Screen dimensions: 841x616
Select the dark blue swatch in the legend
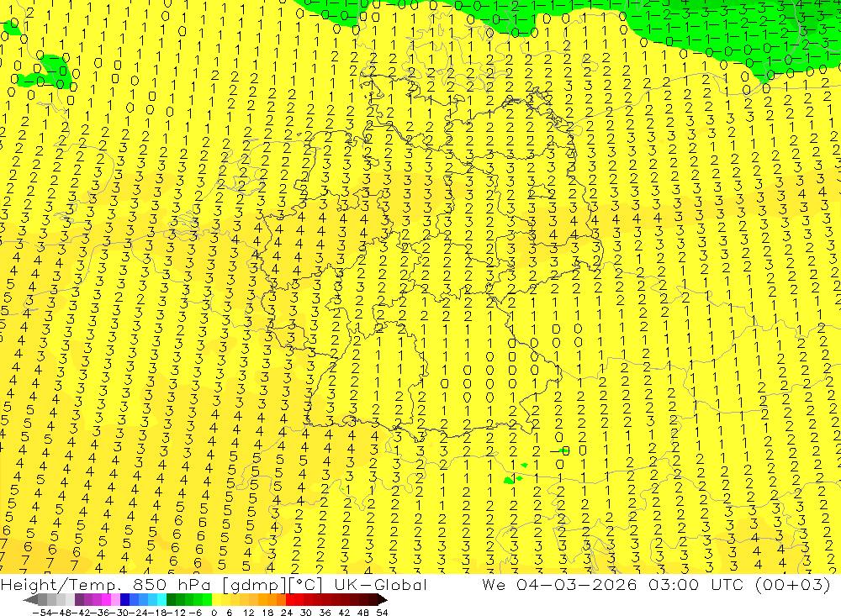125,599
